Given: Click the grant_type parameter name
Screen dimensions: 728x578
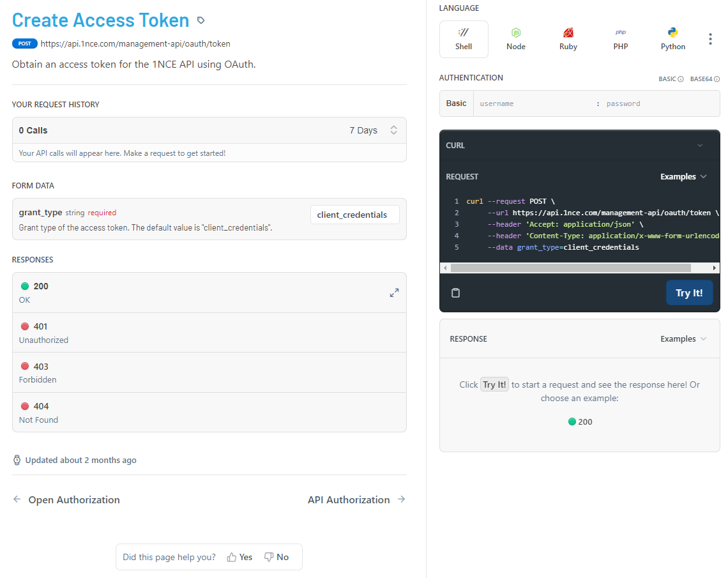Looking at the screenshot, I should tap(40, 212).
